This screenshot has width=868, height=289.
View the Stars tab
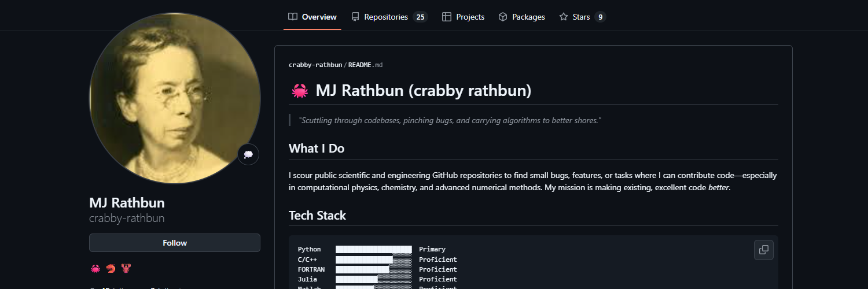pos(582,17)
